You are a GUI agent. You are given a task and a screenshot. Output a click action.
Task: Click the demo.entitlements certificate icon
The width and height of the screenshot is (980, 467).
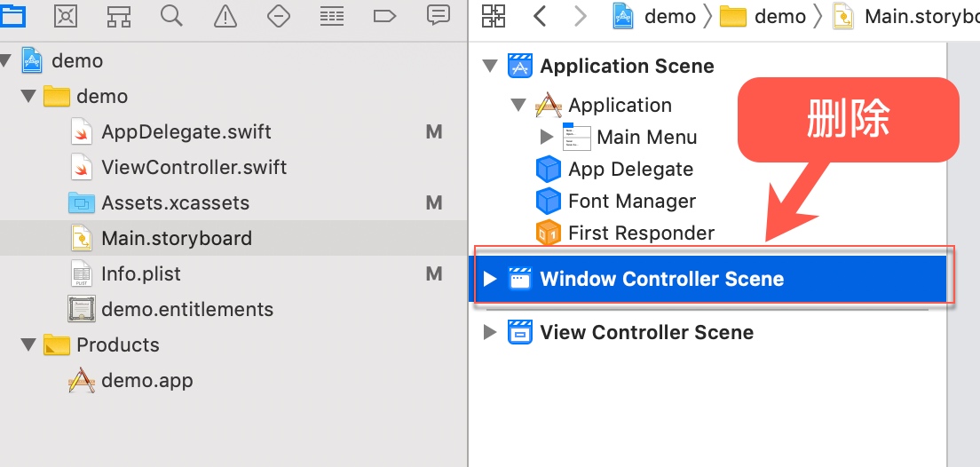82,309
